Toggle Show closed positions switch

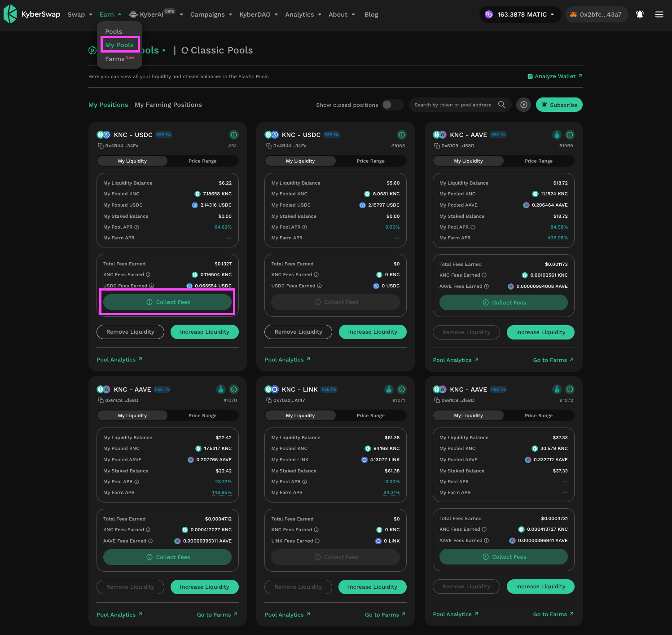point(392,105)
